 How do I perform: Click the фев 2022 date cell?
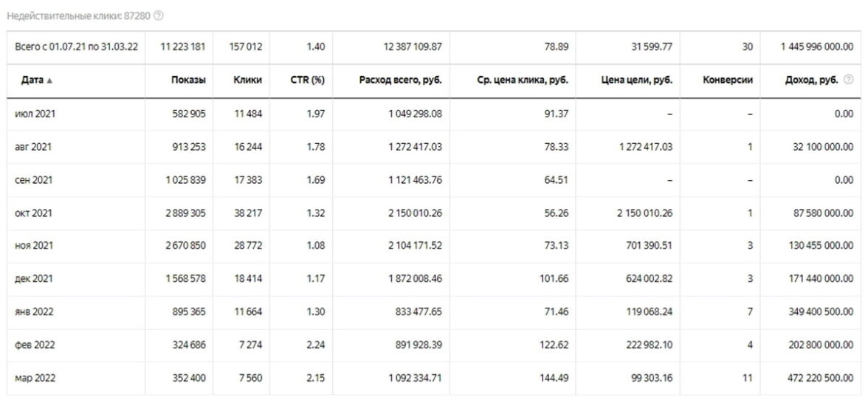tap(34, 345)
